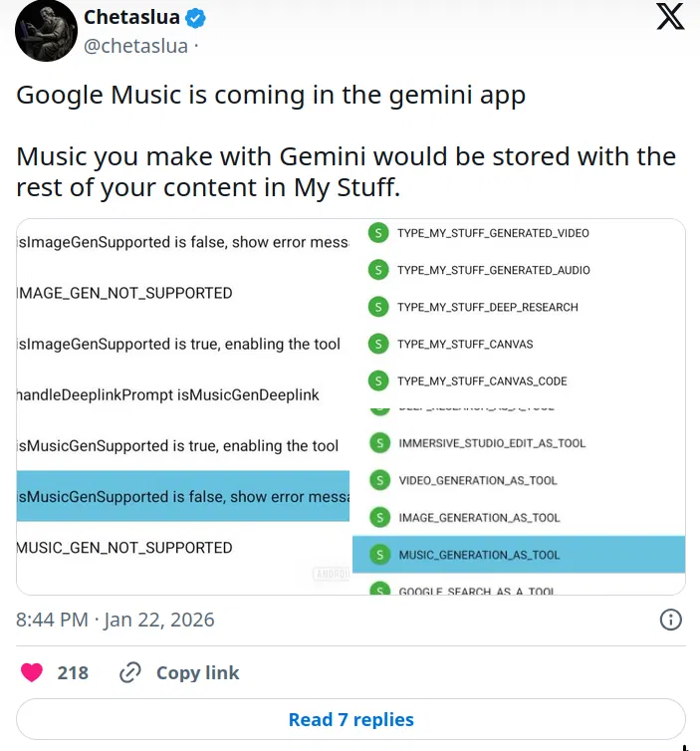700x751 pixels.
Task: Click the 218 likes count
Action: click(73, 672)
